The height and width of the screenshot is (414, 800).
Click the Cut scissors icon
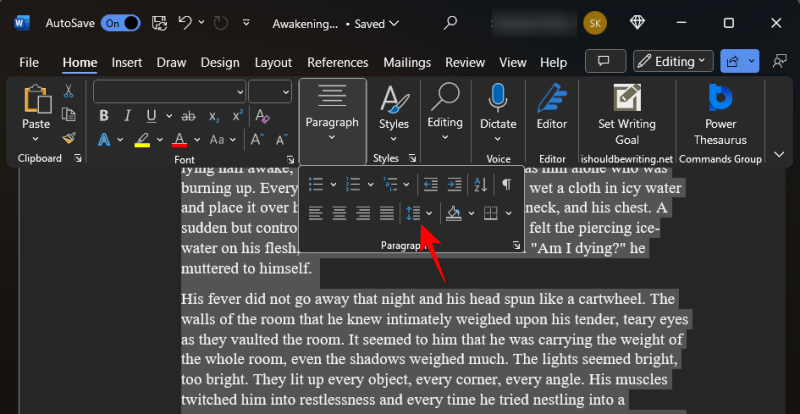pos(68,91)
